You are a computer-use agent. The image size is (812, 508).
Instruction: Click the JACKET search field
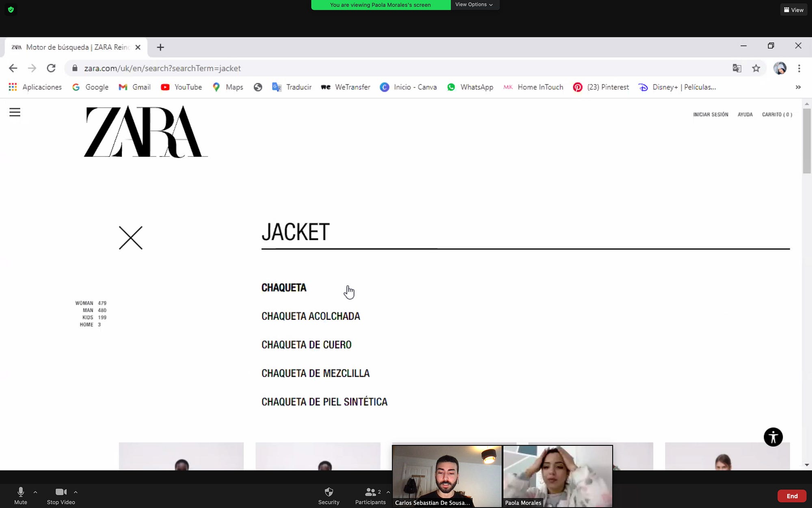pyautogui.click(x=525, y=233)
